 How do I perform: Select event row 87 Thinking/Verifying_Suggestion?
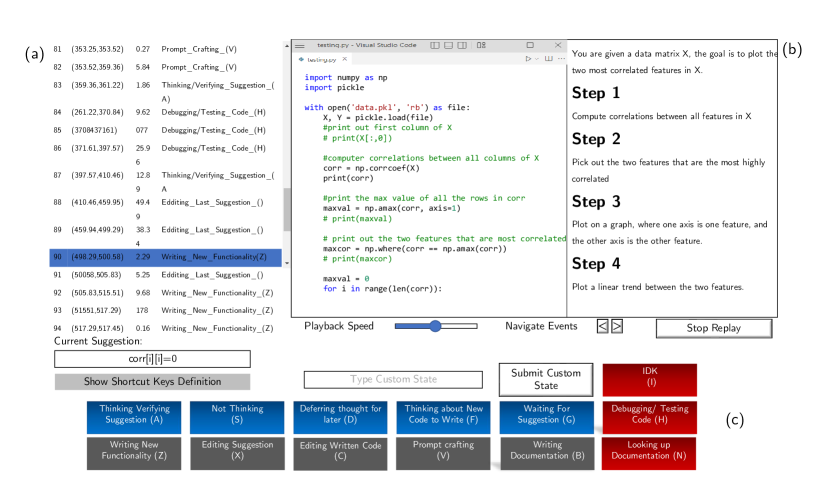click(x=166, y=181)
